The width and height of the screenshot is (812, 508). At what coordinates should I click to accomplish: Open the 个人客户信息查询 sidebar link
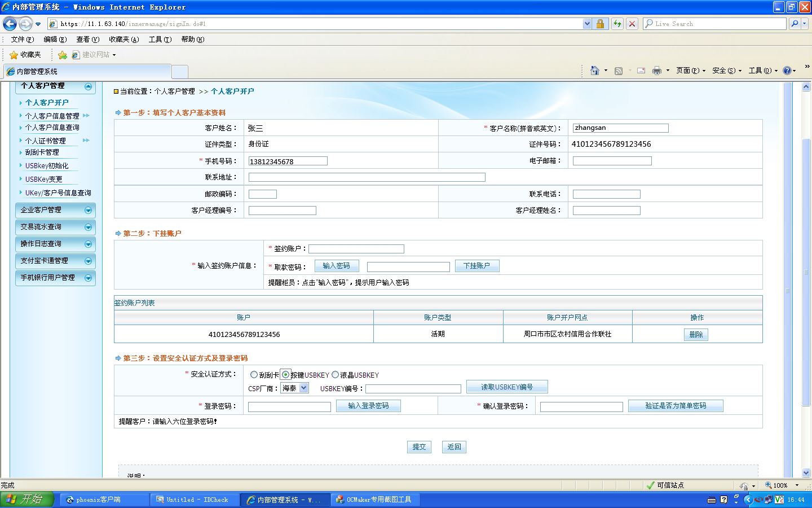pyautogui.click(x=52, y=128)
